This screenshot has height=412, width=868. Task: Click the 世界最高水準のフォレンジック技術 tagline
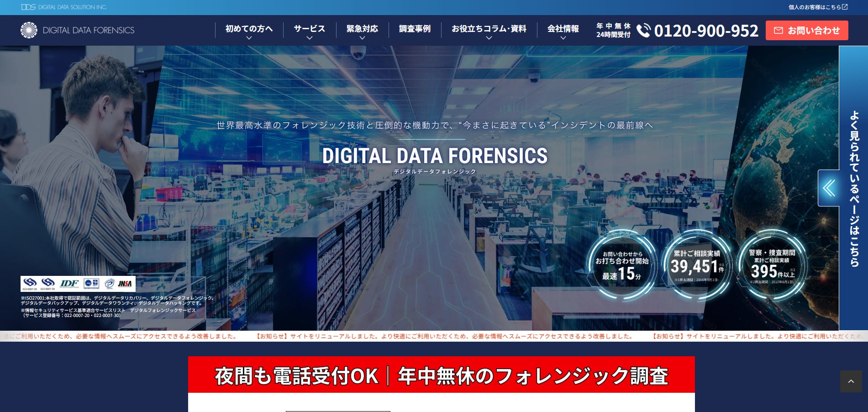click(x=435, y=125)
